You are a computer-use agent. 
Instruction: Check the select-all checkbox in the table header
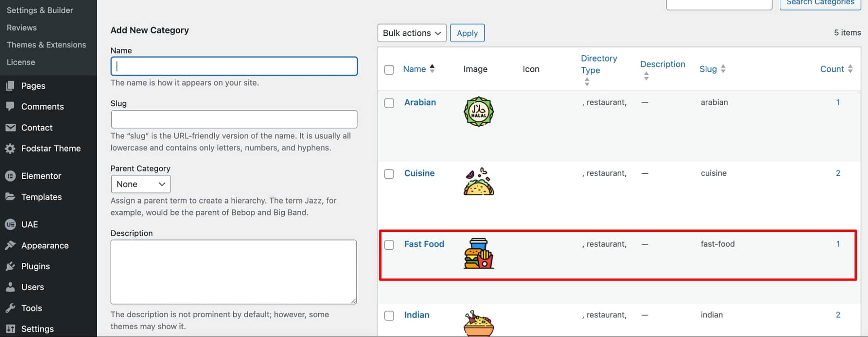click(x=389, y=70)
